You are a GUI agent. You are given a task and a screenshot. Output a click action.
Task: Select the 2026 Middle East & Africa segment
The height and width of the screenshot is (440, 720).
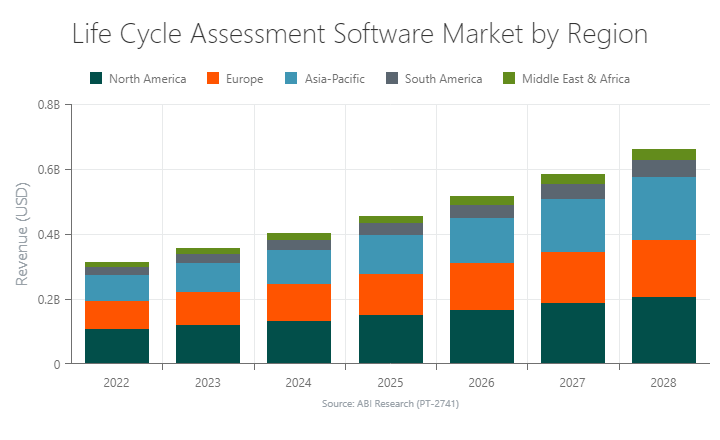coord(482,201)
